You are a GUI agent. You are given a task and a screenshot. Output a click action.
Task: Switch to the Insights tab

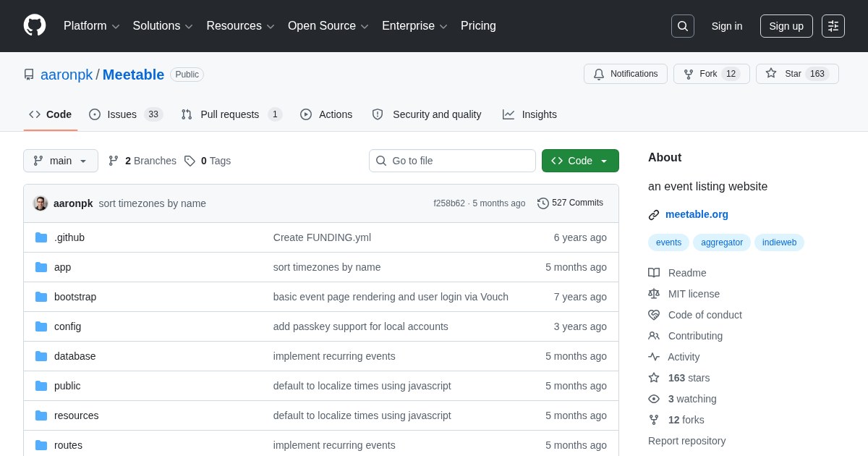click(529, 114)
